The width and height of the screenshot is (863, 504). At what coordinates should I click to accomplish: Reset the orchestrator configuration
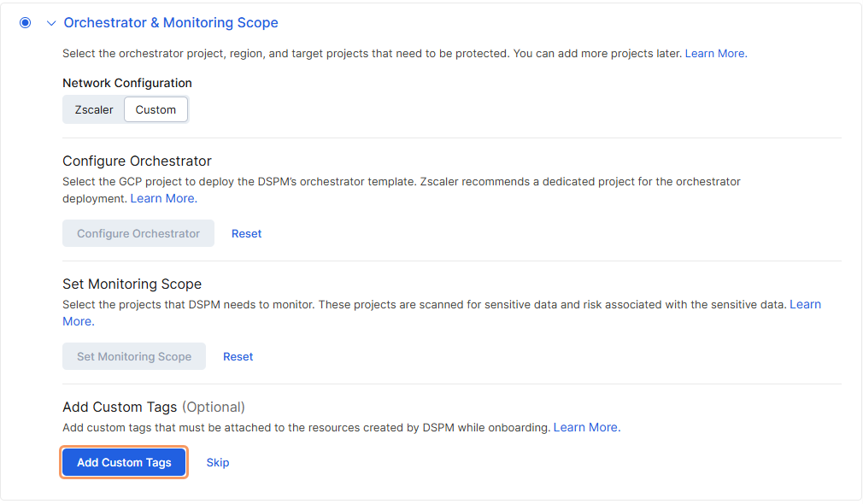pyautogui.click(x=246, y=233)
